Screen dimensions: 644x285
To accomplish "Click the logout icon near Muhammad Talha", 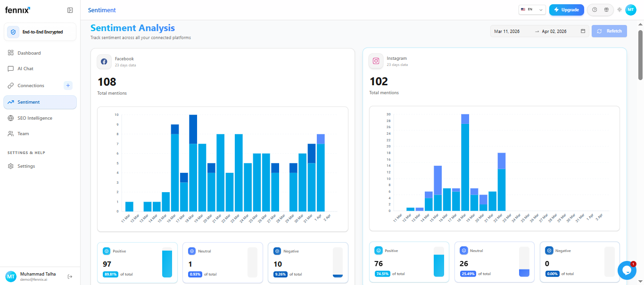I will pos(70,277).
